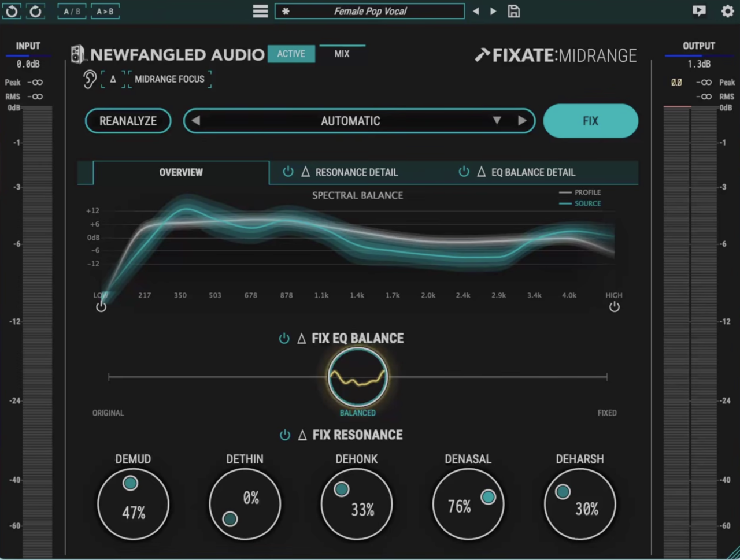740x560 pixels.
Task: Switch to the OVERVIEW tab
Action: (x=181, y=172)
